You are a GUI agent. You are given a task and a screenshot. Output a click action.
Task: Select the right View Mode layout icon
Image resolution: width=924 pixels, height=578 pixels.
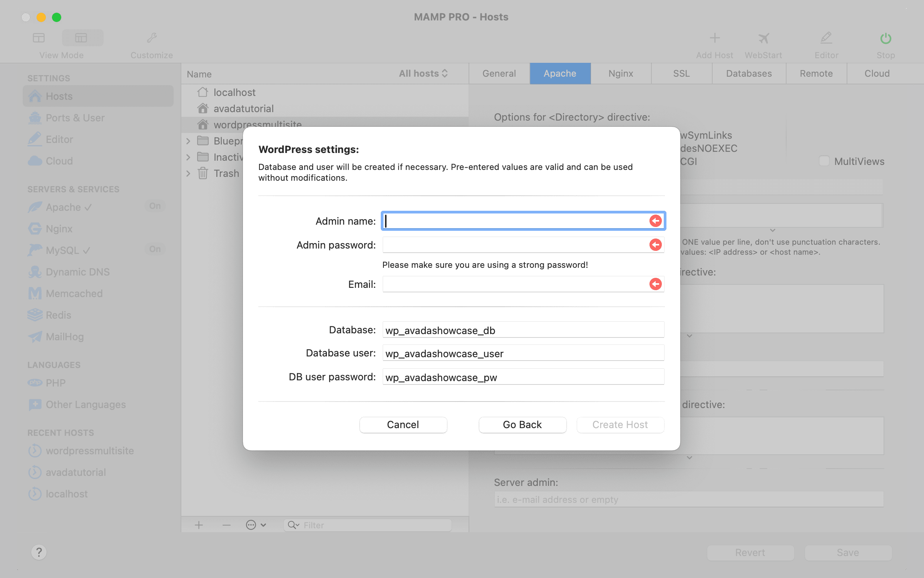coord(81,38)
